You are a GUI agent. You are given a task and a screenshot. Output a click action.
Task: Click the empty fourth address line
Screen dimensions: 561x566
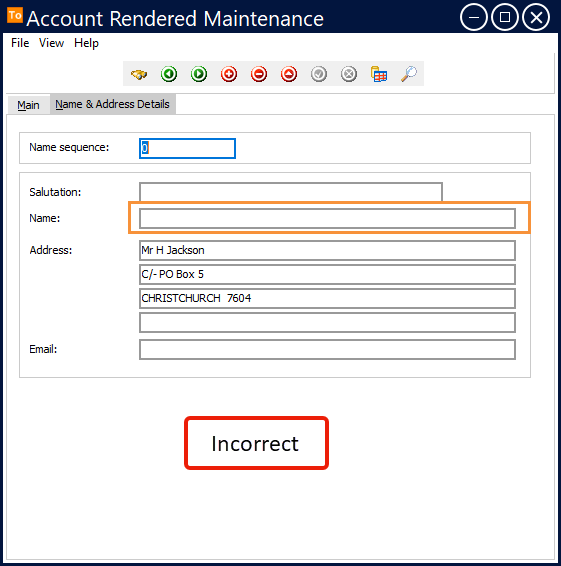coord(327,322)
